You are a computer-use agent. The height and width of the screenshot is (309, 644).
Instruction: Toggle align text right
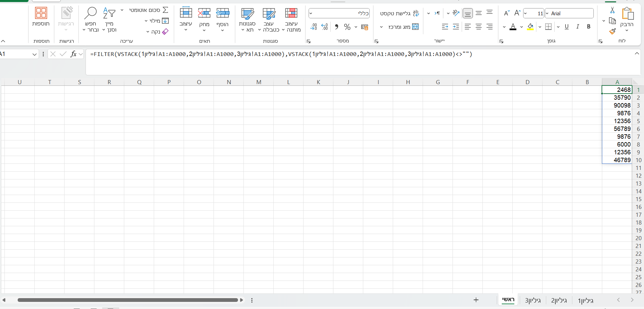(490, 26)
